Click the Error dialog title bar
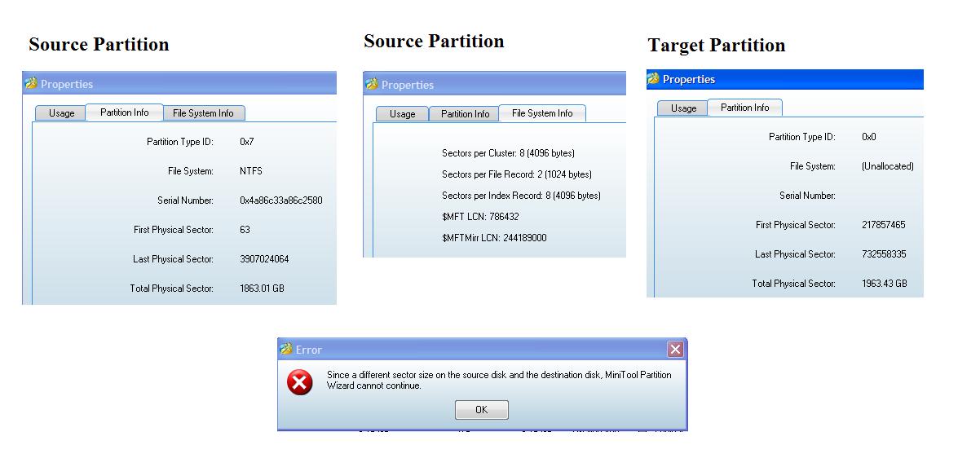Screen dimensions: 980x467 [482, 350]
